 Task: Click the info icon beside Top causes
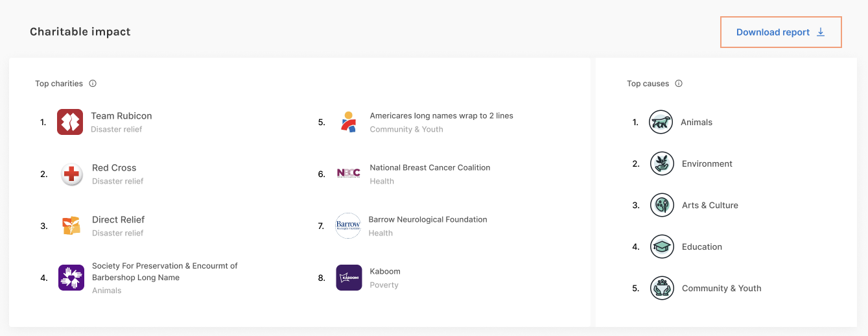[679, 84]
